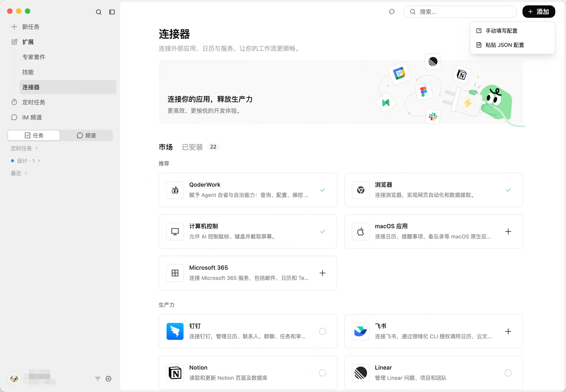
Task: Click the DingTalk blue logo icon
Action: tap(175, 331)
